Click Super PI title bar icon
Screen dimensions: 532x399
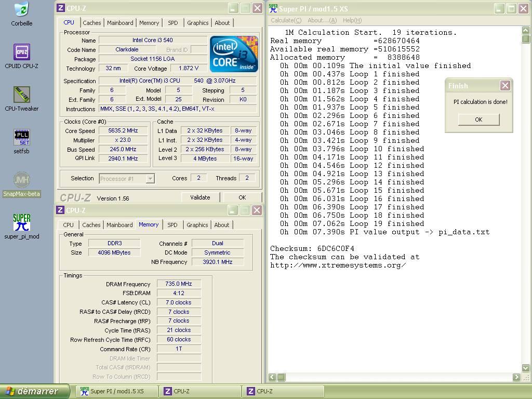[273, 8]
